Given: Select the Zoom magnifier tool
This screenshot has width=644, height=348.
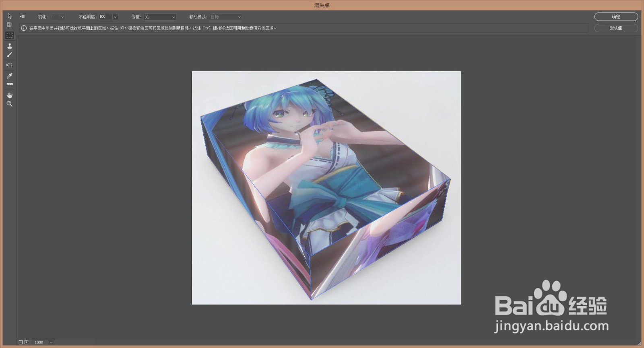Looking at the screenshot, I should (x=10, y=104).
